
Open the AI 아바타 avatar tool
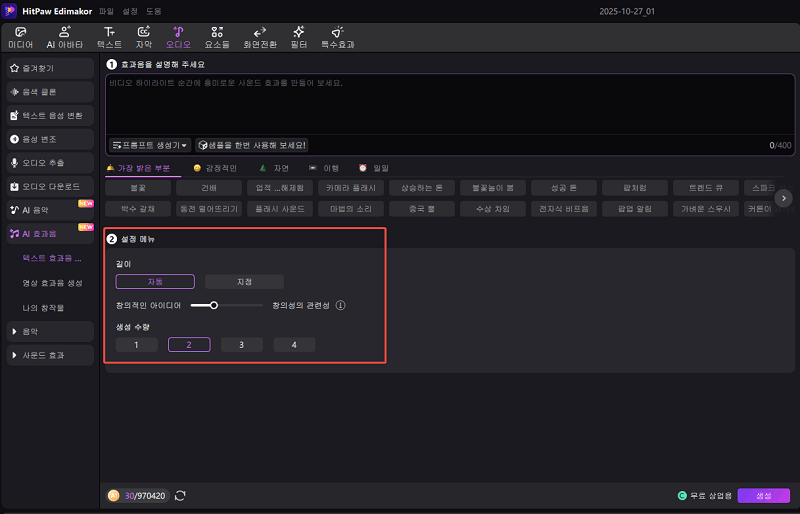point(64,37)
